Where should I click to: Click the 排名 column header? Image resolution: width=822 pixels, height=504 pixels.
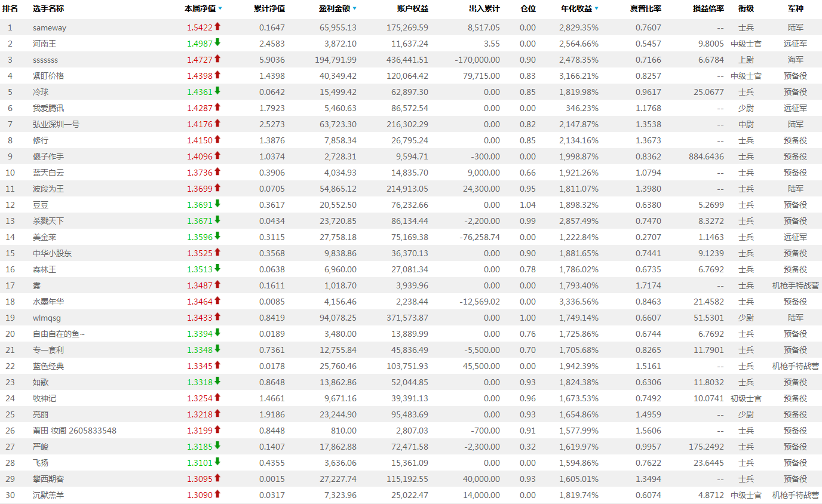[x=10, y=9]
